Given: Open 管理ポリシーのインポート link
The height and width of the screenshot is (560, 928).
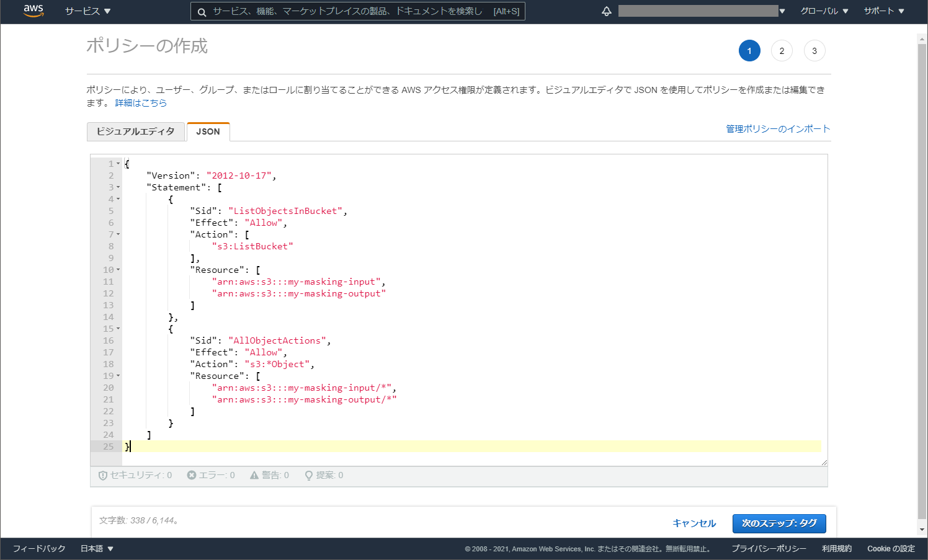Looking at the screenshot, I should 778,129.
